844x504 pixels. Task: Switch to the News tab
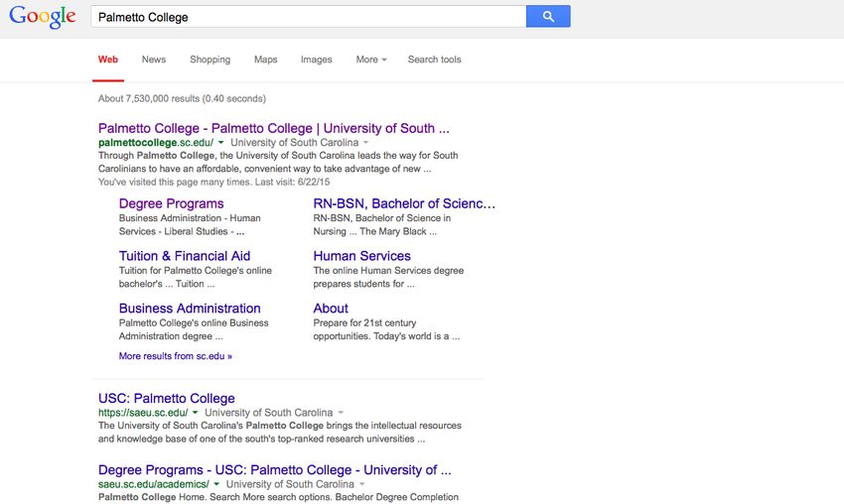click(154, 60)
